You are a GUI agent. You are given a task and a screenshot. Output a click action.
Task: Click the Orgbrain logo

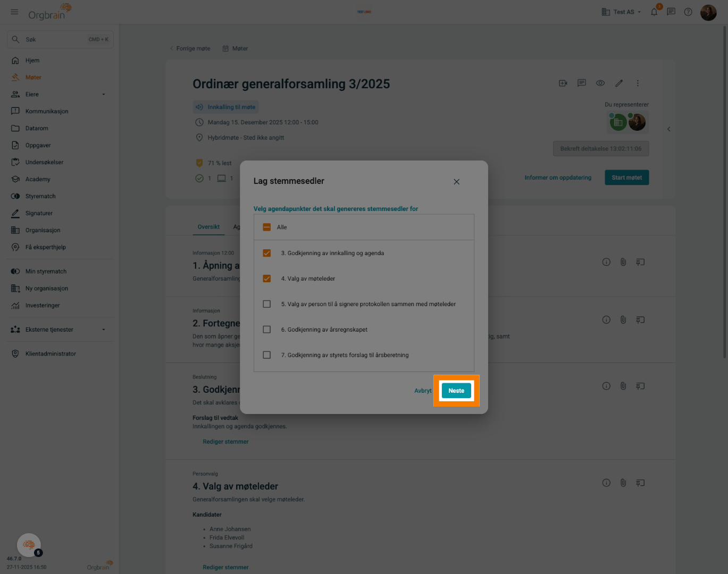click(49, 12)
